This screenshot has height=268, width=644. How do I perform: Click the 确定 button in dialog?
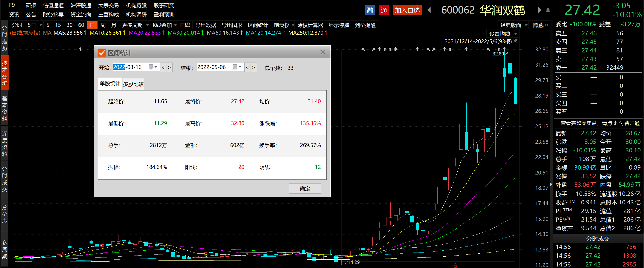pos(305,188)
